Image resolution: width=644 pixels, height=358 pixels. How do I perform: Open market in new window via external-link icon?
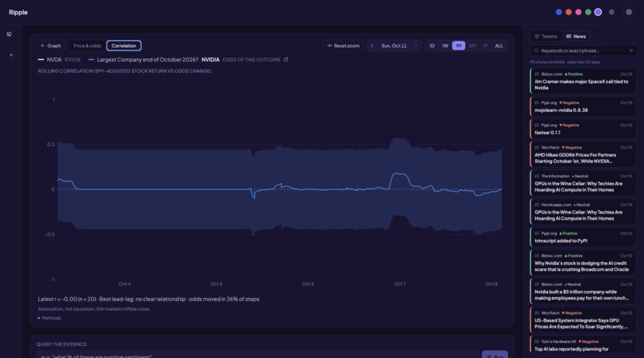coord(286,59)
